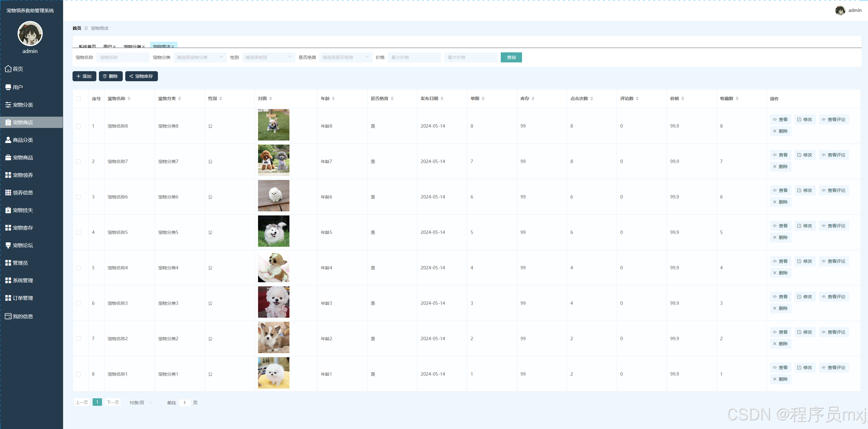Click the trash icon 删除 toolbar button
The width and height of the screenshot is (868, 429).
tap(111, 76)
